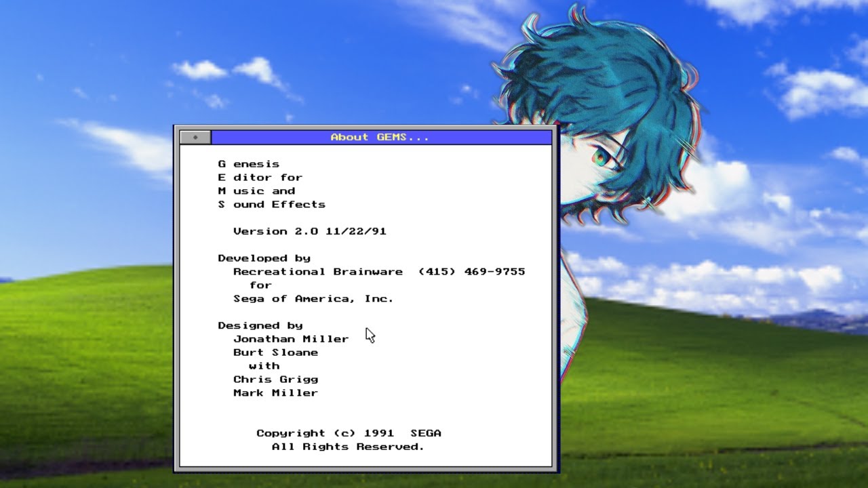Image resolution: width=868 pixels, height=488 pixels.
Task: Click the "About GEMS..." title bar text
Action: pos(380,137)
